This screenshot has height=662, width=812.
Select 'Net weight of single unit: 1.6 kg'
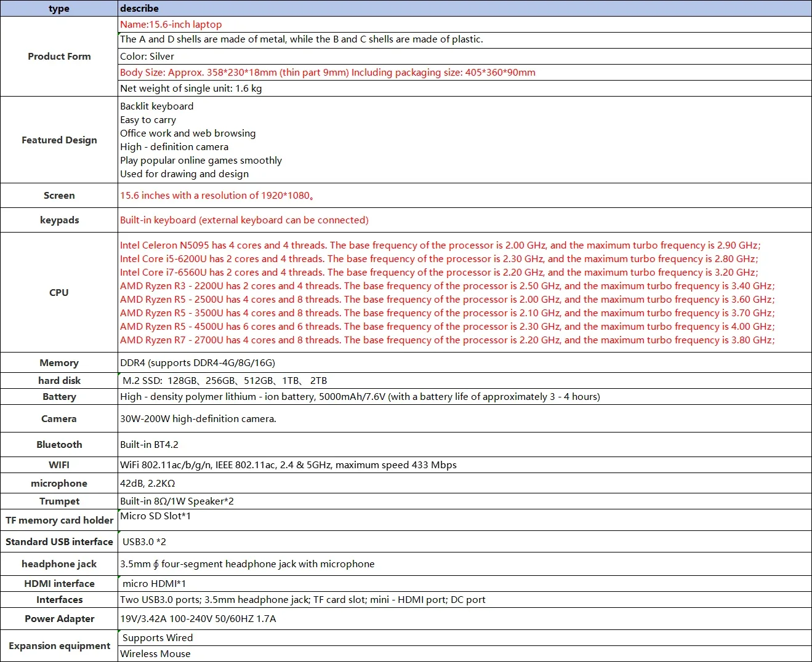click(465, 88)
